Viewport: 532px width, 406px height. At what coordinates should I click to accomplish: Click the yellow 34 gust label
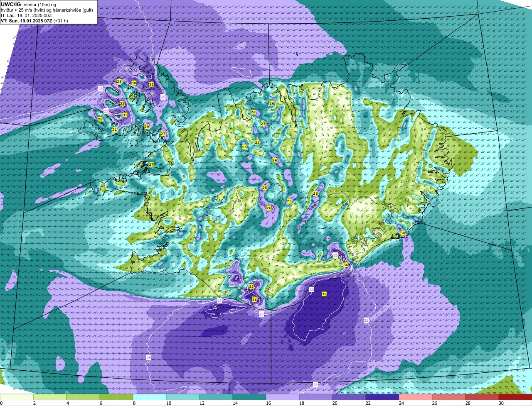point(254,299)
